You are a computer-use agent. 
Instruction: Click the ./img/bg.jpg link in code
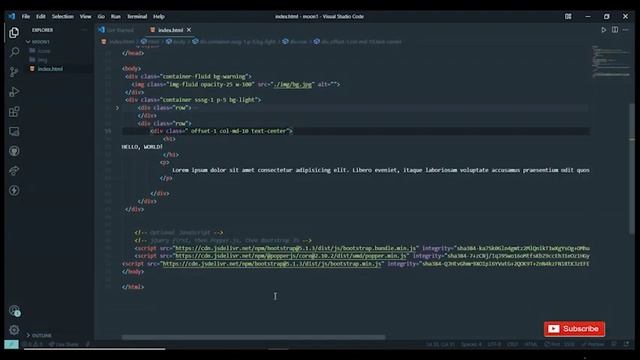click(293, 84)
